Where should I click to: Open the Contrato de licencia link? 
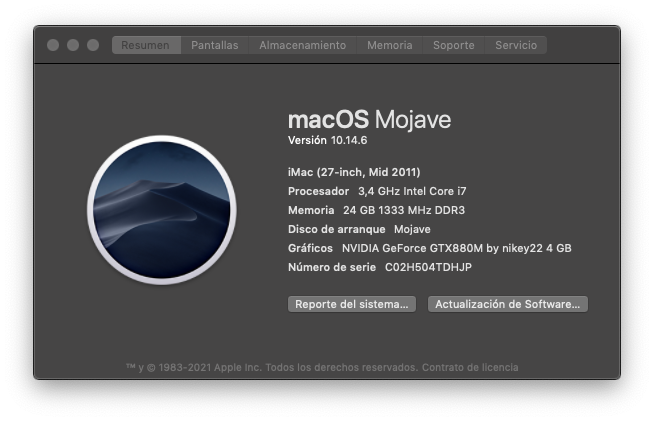tap(470, 368)
